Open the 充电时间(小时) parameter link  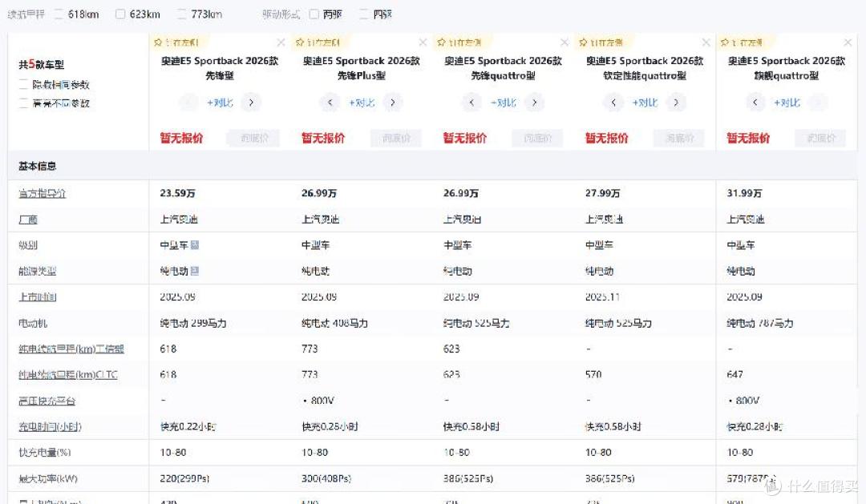(50, 427)
